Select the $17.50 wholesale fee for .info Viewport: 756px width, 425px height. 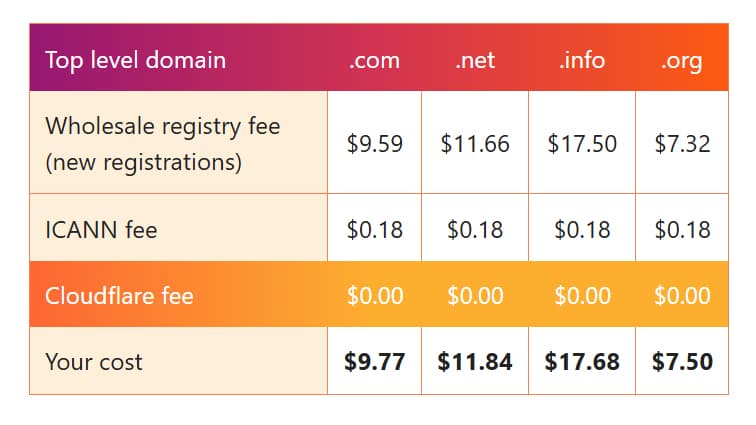582,144
